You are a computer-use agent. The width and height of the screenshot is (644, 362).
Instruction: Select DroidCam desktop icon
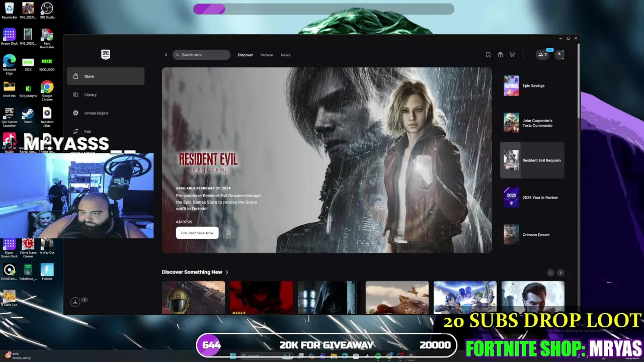click(x=9, y=272)
